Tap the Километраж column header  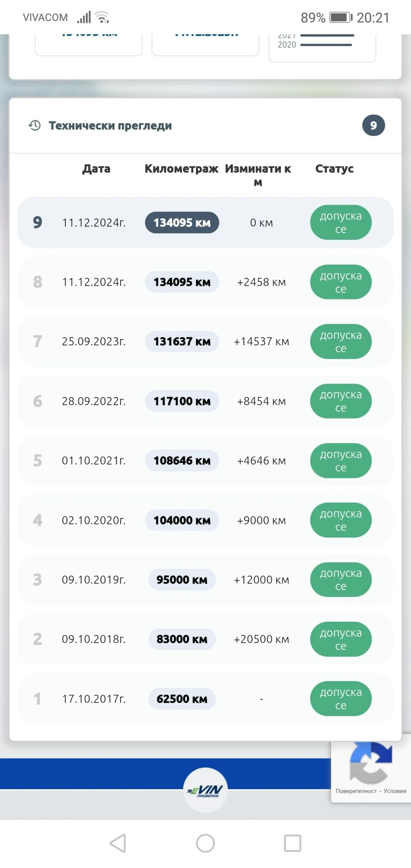point(181,169)
